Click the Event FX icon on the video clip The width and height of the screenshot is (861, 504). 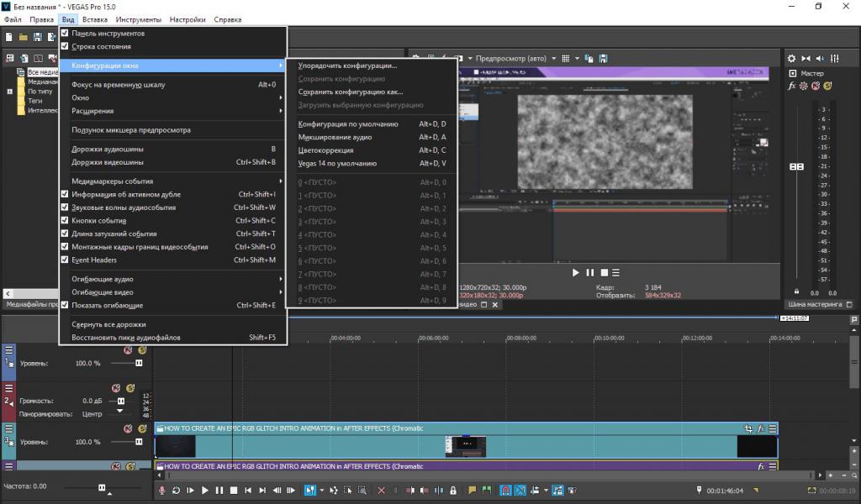point(760,428)
